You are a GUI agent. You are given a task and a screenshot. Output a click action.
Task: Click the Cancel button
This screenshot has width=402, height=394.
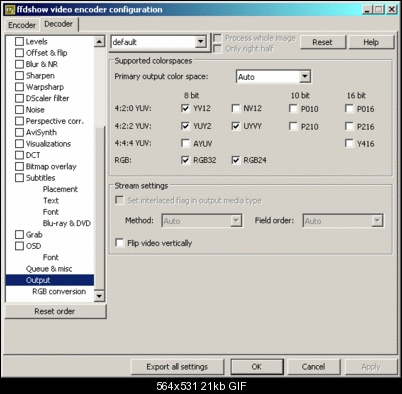point(313,367)
